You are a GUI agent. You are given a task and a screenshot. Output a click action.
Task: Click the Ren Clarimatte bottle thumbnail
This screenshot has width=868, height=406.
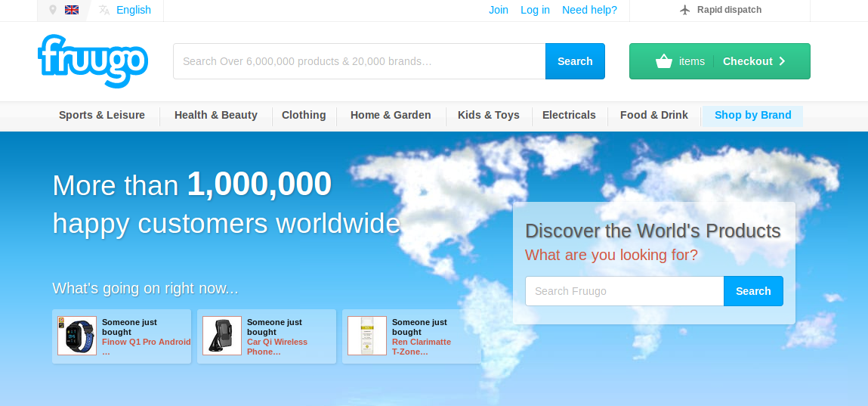[x=367, y=336]
